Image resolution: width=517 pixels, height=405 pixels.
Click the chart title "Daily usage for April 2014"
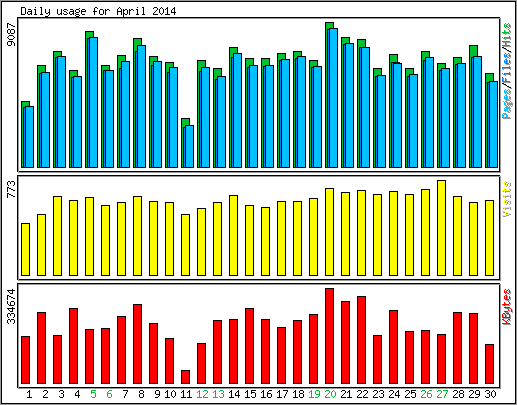click(98, 11)
